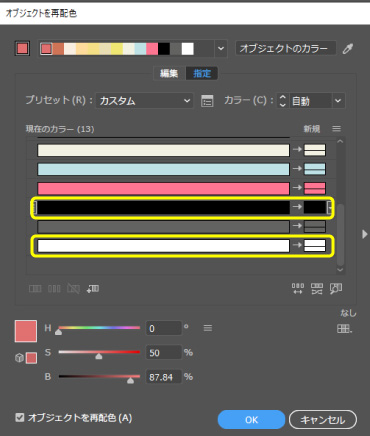This screenshot has width=370, height=436.
Task: Click the randomly change color order icon
Action: tap(297, 289)
